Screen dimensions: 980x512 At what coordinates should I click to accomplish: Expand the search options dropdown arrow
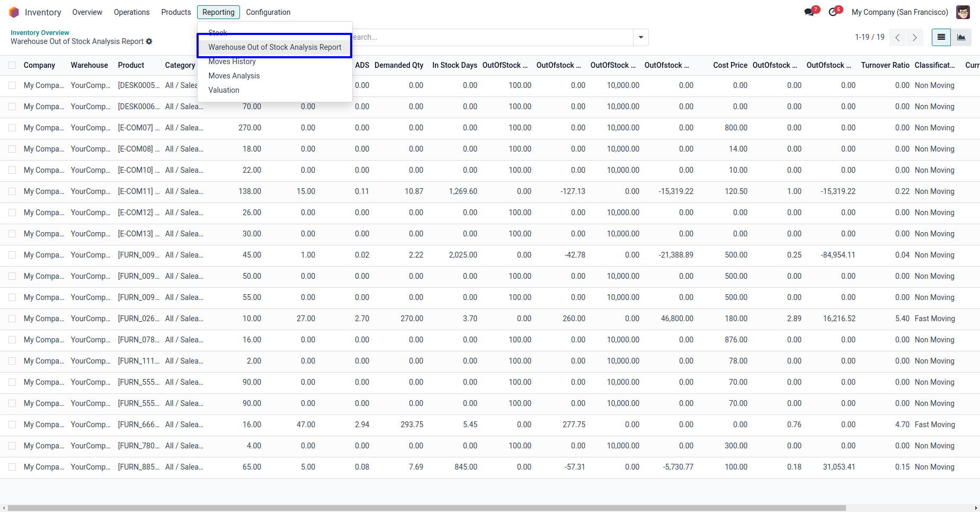pyautogui.click(x=641, y=37)
